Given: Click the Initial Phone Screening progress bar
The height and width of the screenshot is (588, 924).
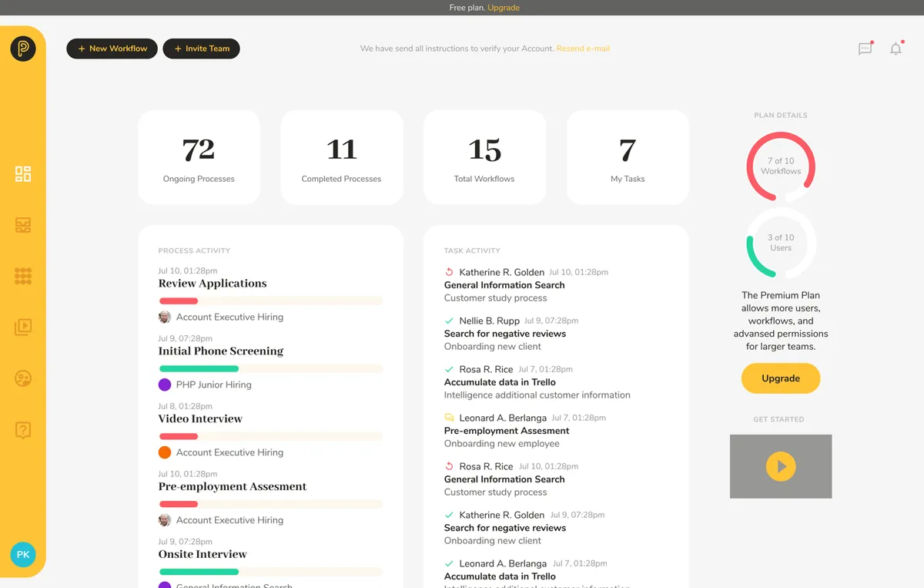Looking at the screenshot, I should (270, 368).
